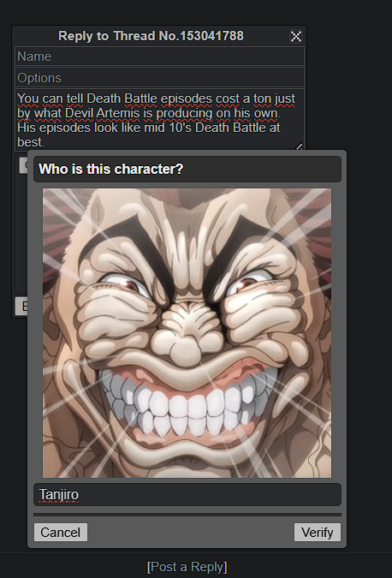Click inside the comment text area

[x=159, y=120]
